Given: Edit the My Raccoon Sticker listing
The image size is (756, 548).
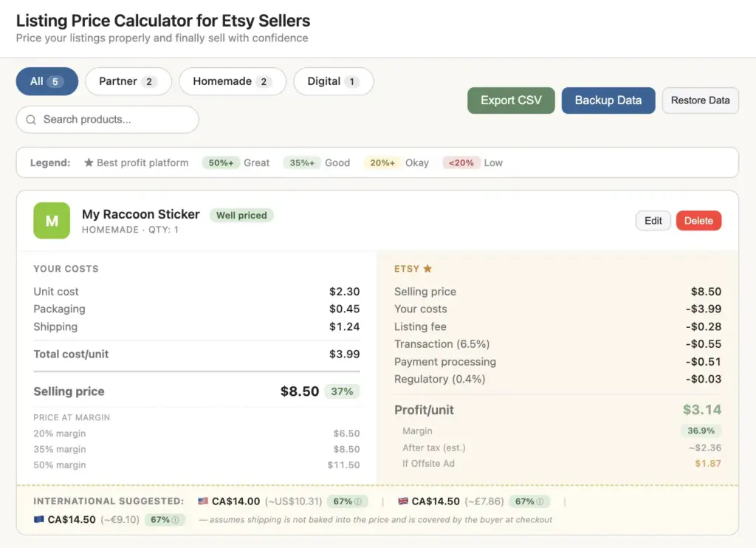Looking at the screenshot, I should pyautogui.click(x=653, y=220).
